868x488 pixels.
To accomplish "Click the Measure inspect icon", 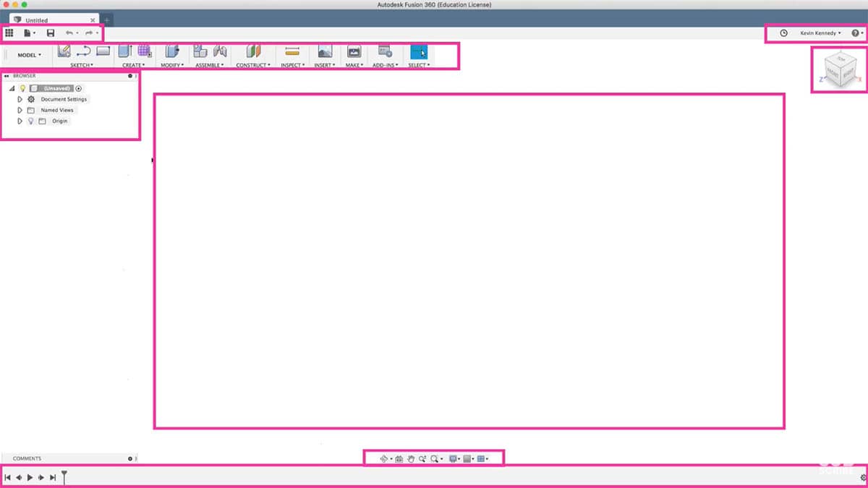I will (x=292, y=51).
